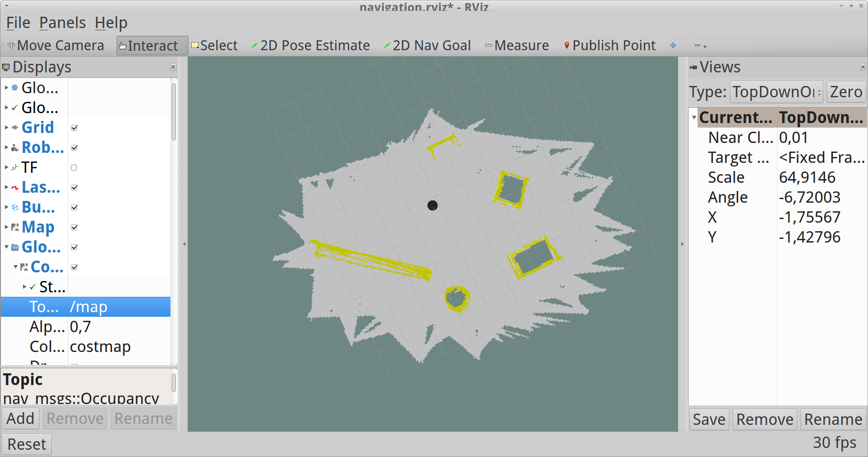Activate the Interact tool

[x=152, y=46]
